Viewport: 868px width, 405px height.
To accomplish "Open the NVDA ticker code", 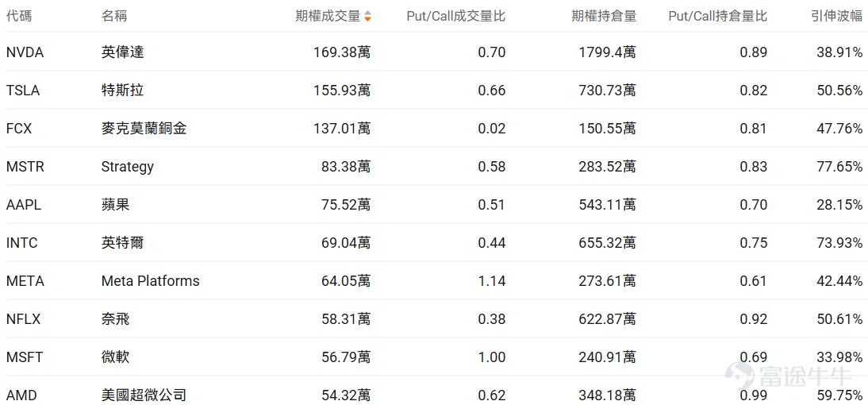I will click(x=25, y=52).
